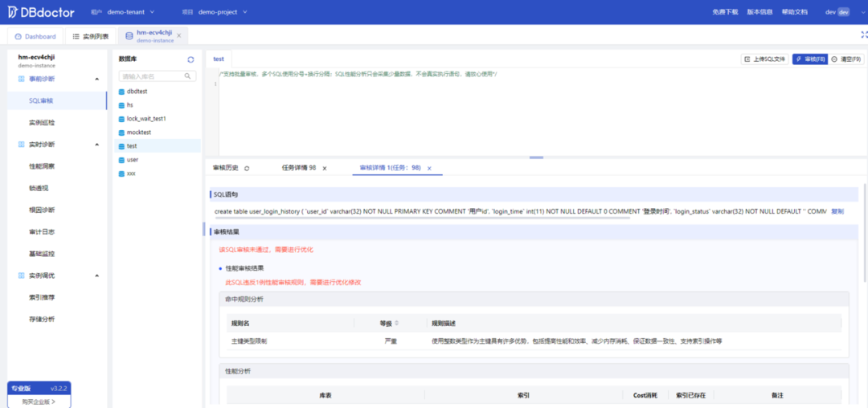Select the user database icon

[x=122, y=160]
